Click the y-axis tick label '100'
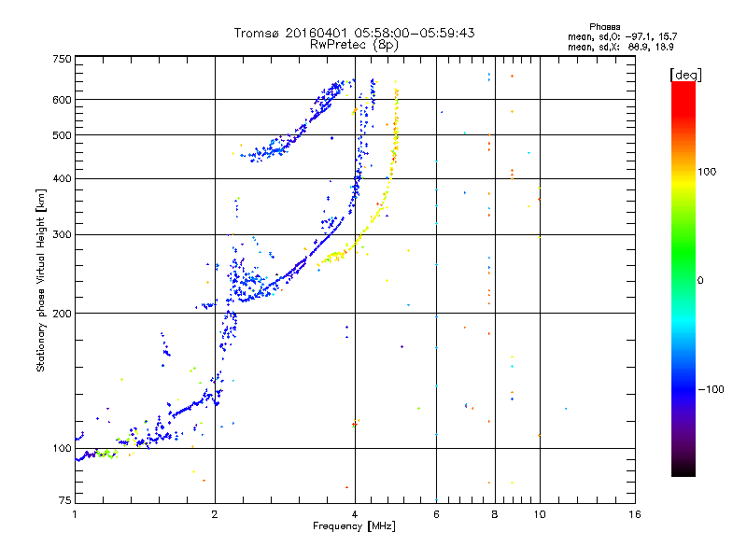This screenshot has width=747, height=560. click(x=62, y=449)
